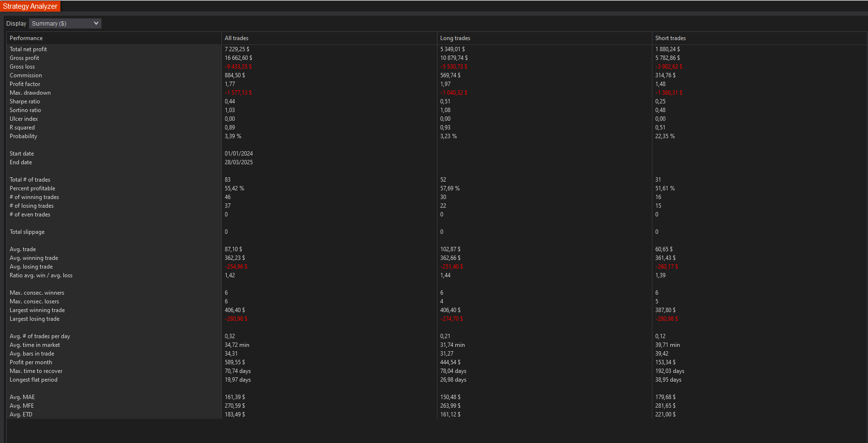The image size is (868, 443).
Task: Select All trades avg. losing trade -254,96 $
Action: click(x=236, y=267)
